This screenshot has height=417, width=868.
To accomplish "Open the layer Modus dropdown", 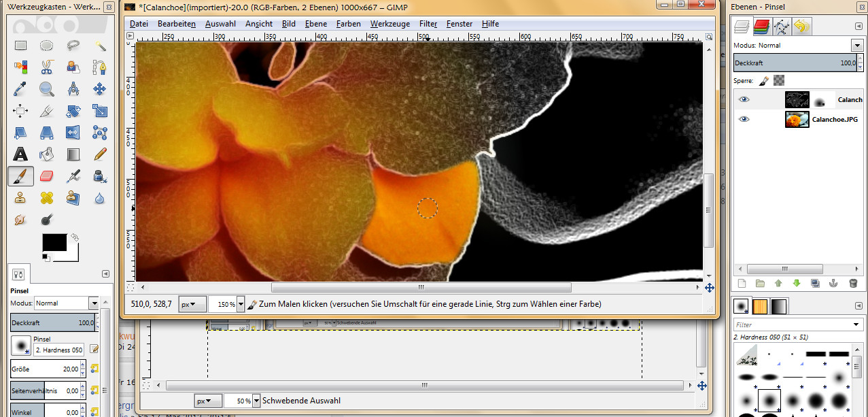I will (x=856, y=46).
